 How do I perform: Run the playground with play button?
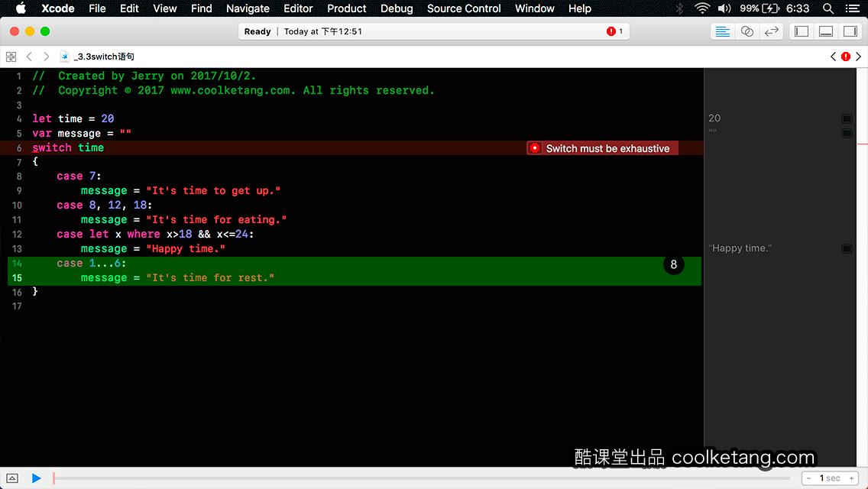(36, 478)
